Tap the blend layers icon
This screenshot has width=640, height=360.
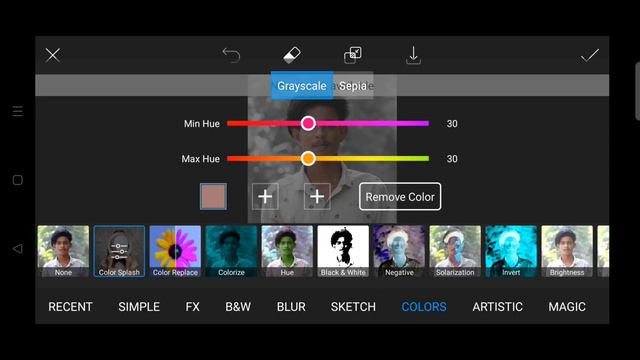[353, 55]
